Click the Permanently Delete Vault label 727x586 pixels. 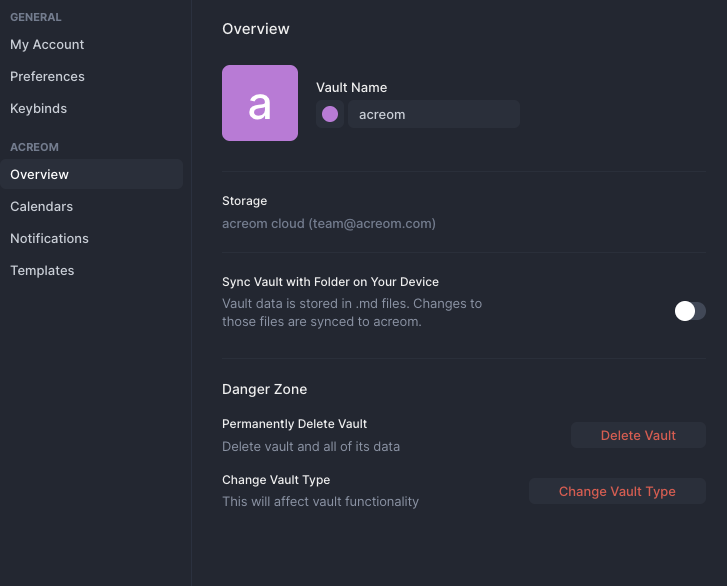coord(294,424)
